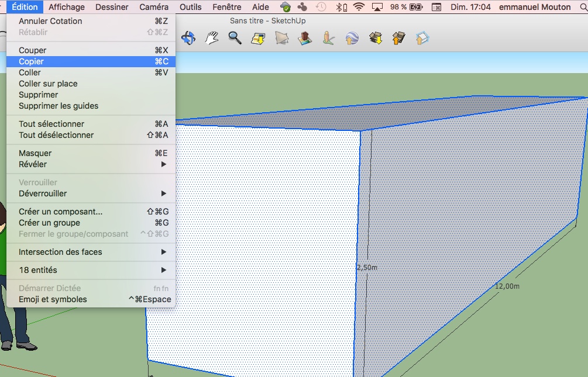Select the Pan hand tool
The height and width of the screenshot is (377, 588).
(211, 39)
